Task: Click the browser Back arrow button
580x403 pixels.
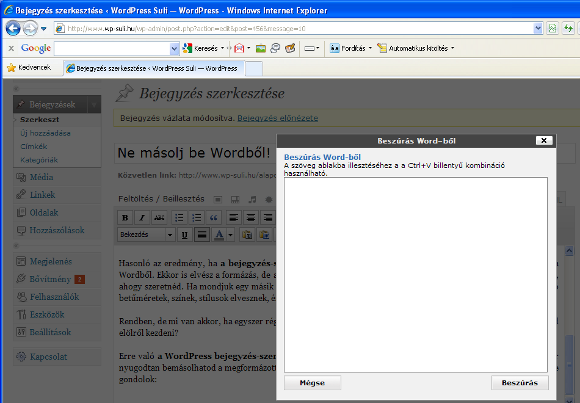Action: 13,28
